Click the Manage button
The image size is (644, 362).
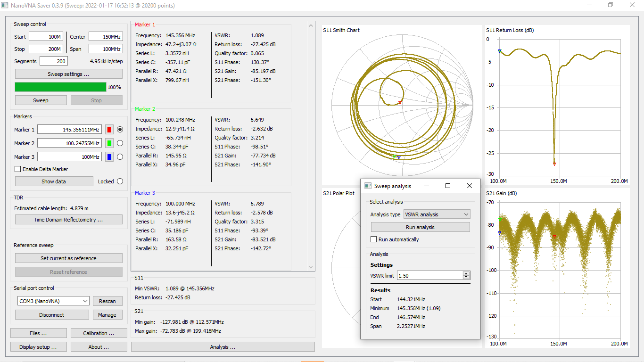pyautogui.click(x=107, y=315)
